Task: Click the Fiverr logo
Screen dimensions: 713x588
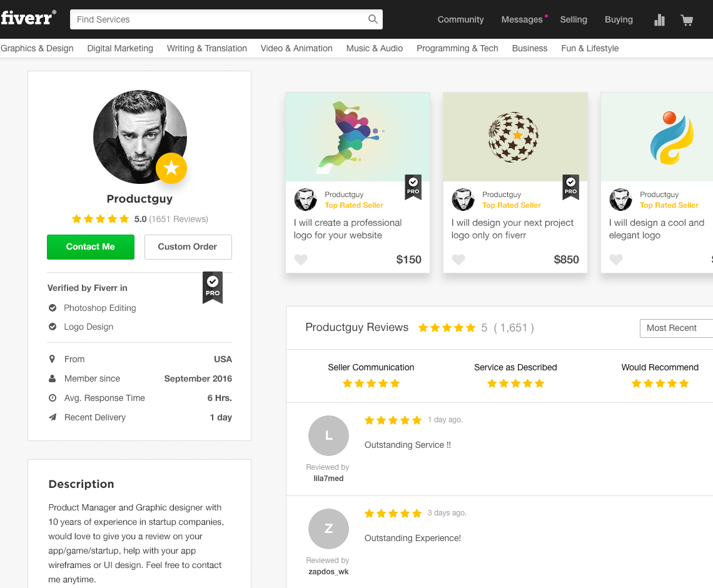Action: click(28, 18)
